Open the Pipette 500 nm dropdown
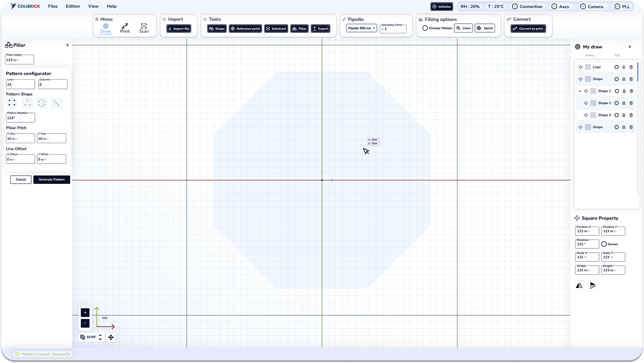The image size is (644, 363). (361, 28)
